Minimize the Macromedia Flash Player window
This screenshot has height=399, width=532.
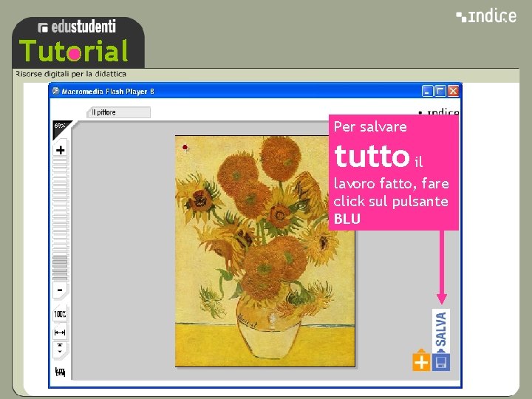(x=427, y=91)
